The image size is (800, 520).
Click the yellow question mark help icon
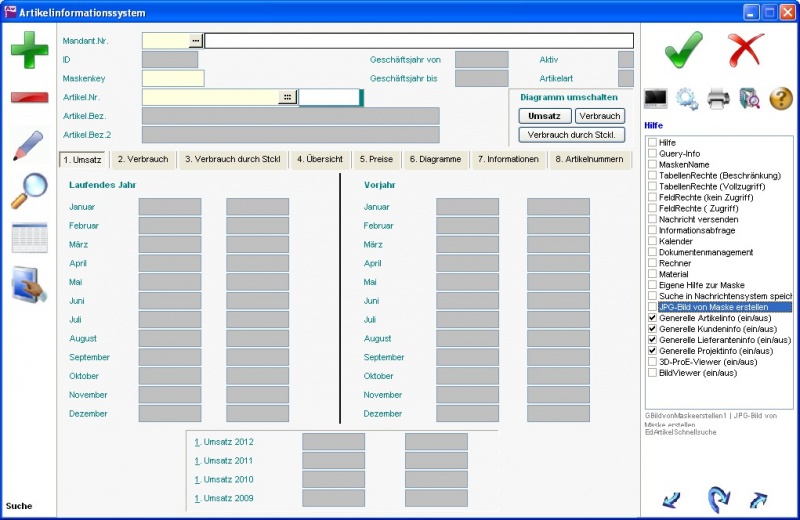(780, 98)
